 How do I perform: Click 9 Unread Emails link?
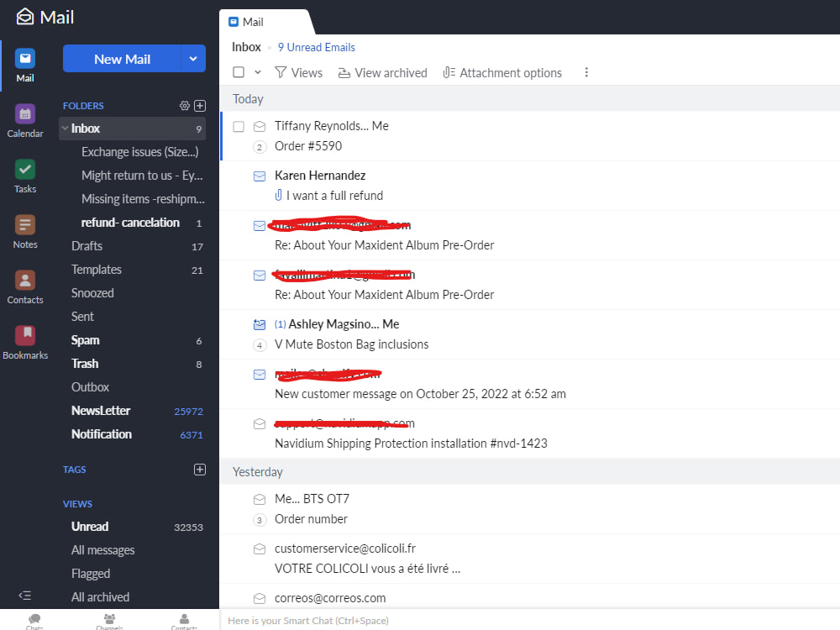pyautogui.click(x=316, y=47)
